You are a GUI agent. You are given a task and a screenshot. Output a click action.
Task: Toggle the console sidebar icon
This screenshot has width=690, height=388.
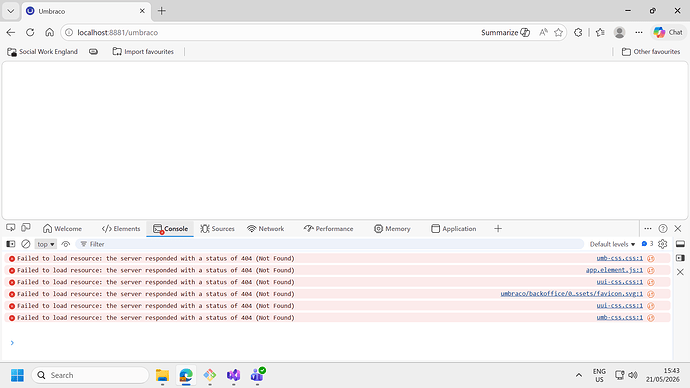click(11, 244)
